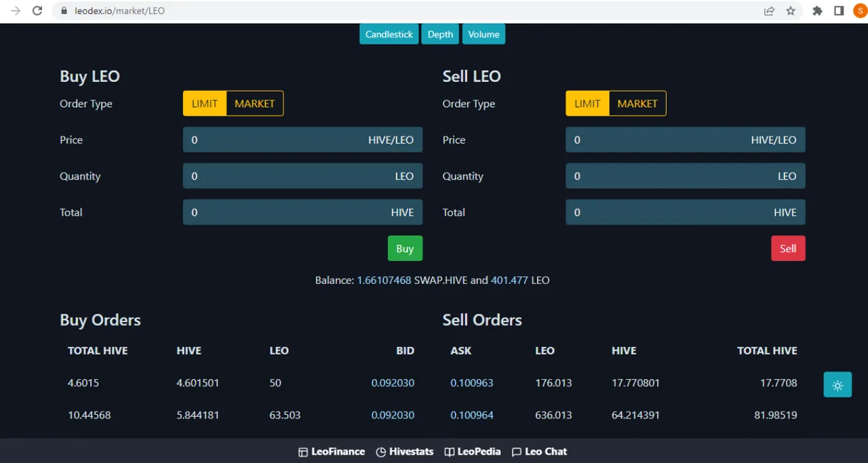The width and height of the screenshot is (868, 463).
Task: Click the share page icon
Action: 769,11
